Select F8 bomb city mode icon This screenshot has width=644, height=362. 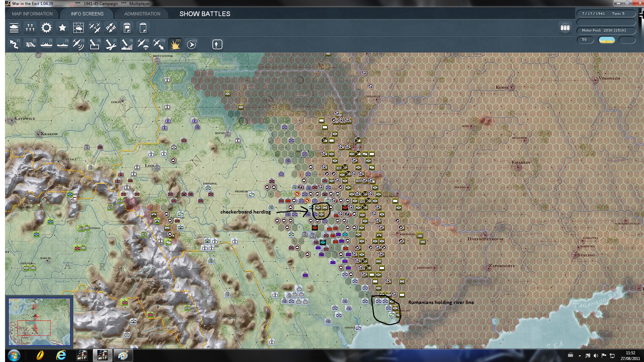[x=127, y=44]
